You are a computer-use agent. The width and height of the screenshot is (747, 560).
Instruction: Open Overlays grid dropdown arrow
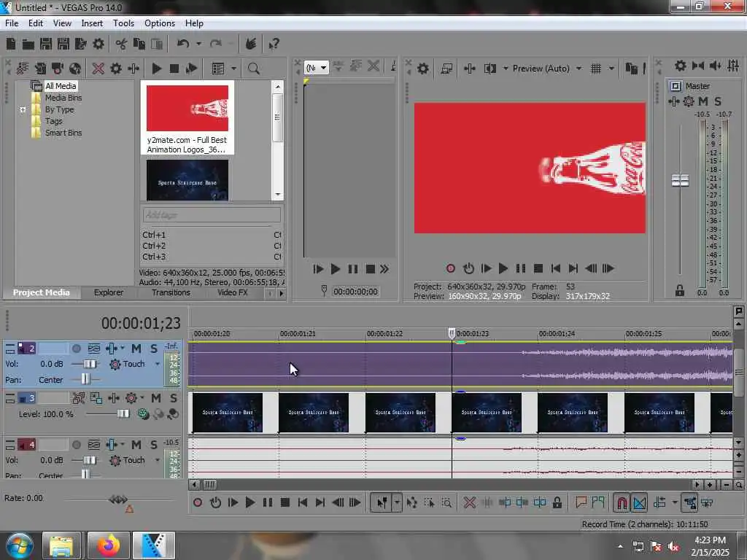[x=611, y=69]
